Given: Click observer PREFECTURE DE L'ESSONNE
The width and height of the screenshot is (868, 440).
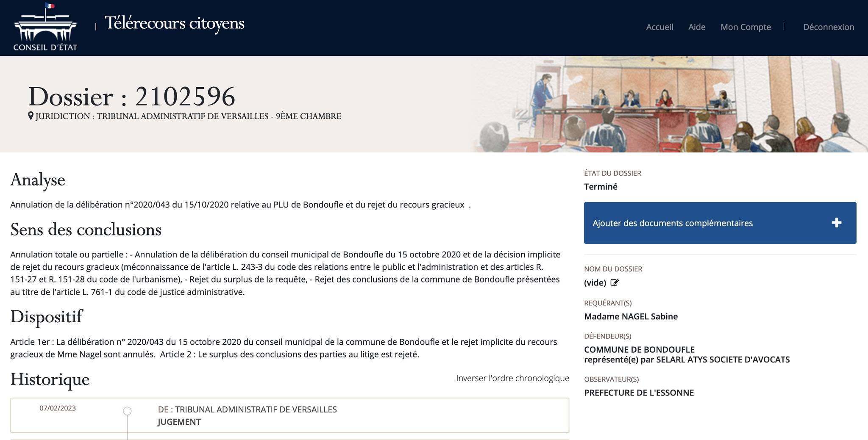Looking at the screenshot, I should point(639,393).
